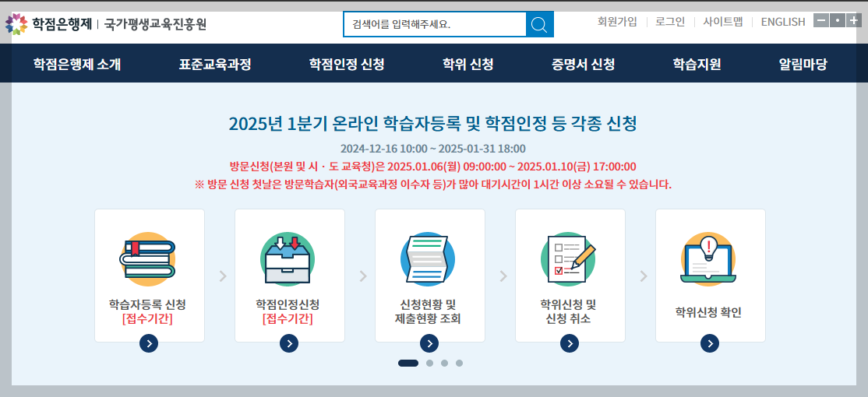
Task: Click the 2024-12-16 10:00 date range text
Action: [x=433, y=149]
